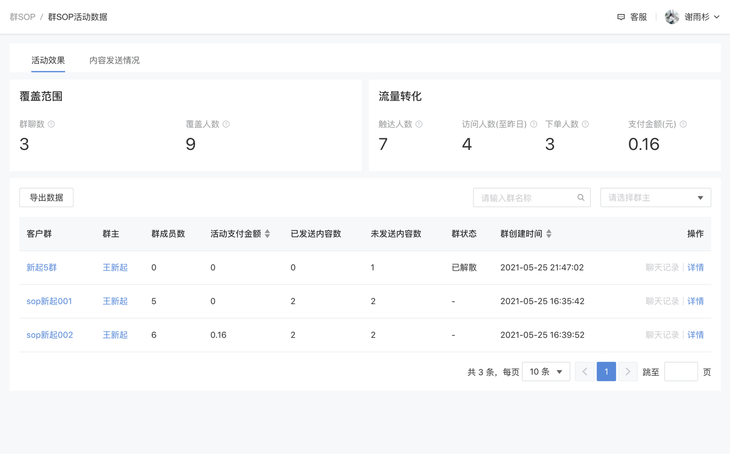Focus the 跳至 page jump input
Image resolution: width=730 pixels, height=454 pixels.
click(681, 372)
